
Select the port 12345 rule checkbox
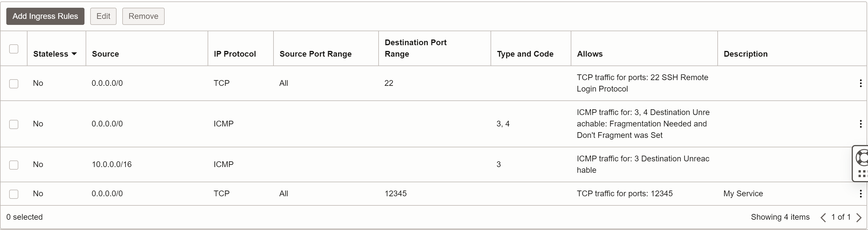14,194
